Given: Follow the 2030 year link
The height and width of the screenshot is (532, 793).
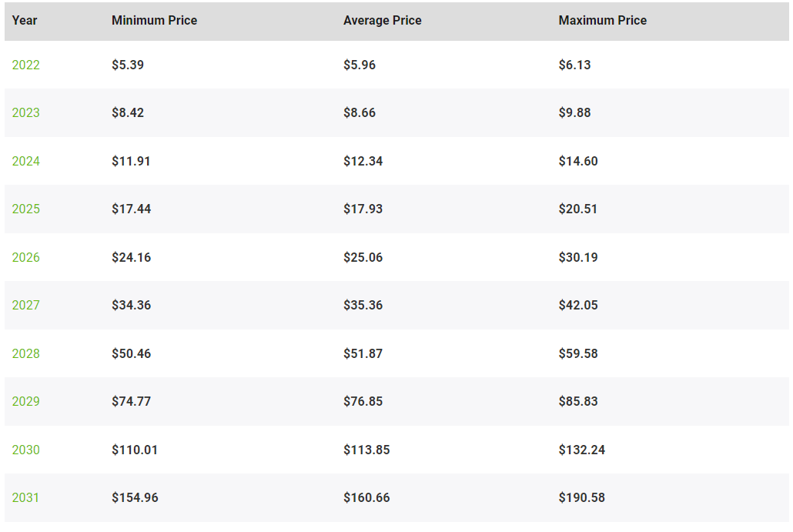Looking at the screenshot, I should pyautogui.click(x=26, y=450).
